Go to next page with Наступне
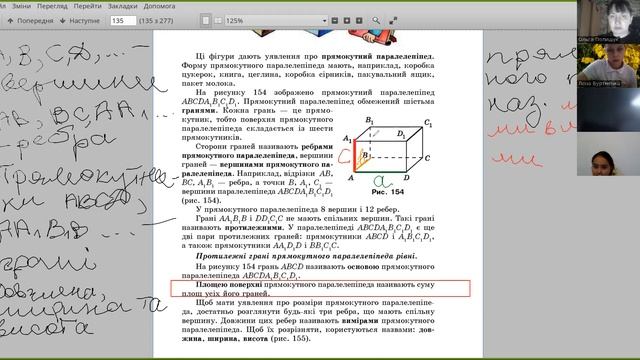640x360 pixels. [x=80, y=20]
